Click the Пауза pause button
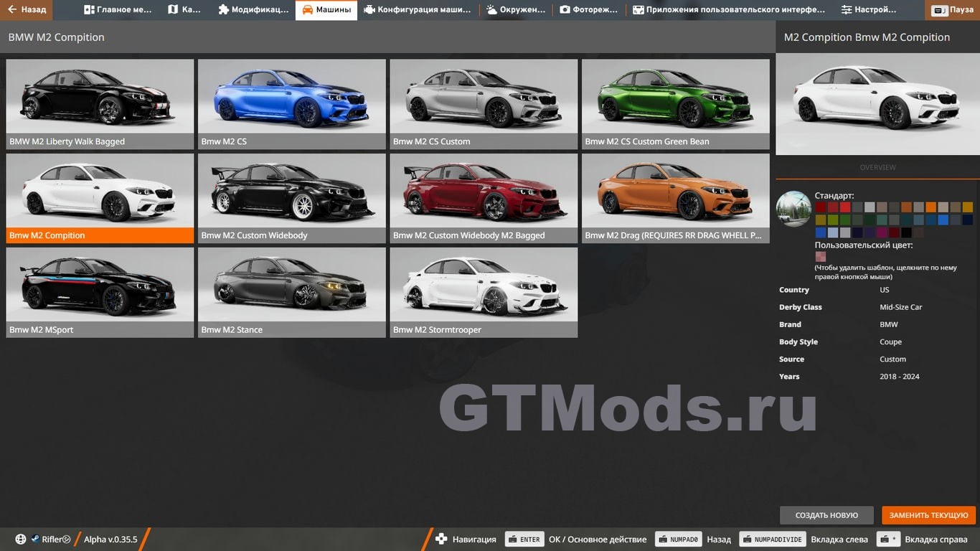Image resolution: width=980 pixels, height=551 pixels. pyautogui.click(x=954, y=10)
